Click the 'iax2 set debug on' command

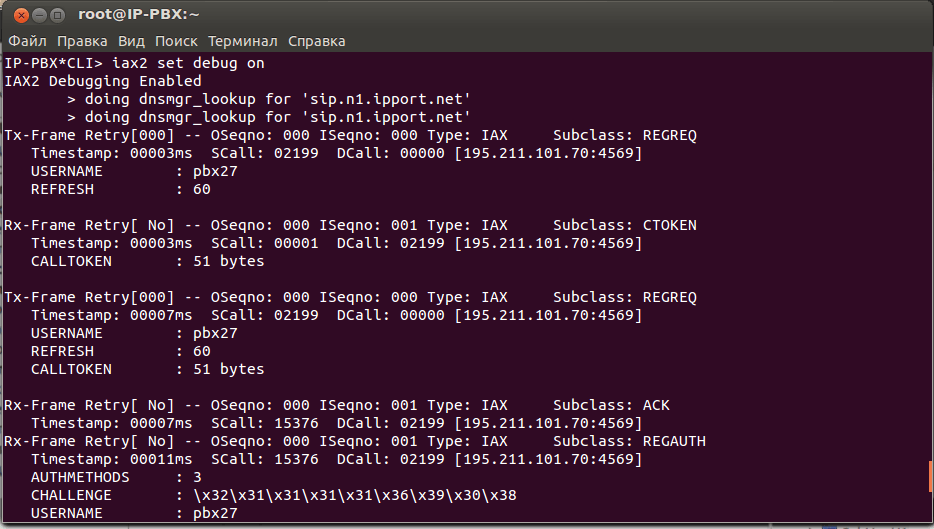click(x=188, y=63)
